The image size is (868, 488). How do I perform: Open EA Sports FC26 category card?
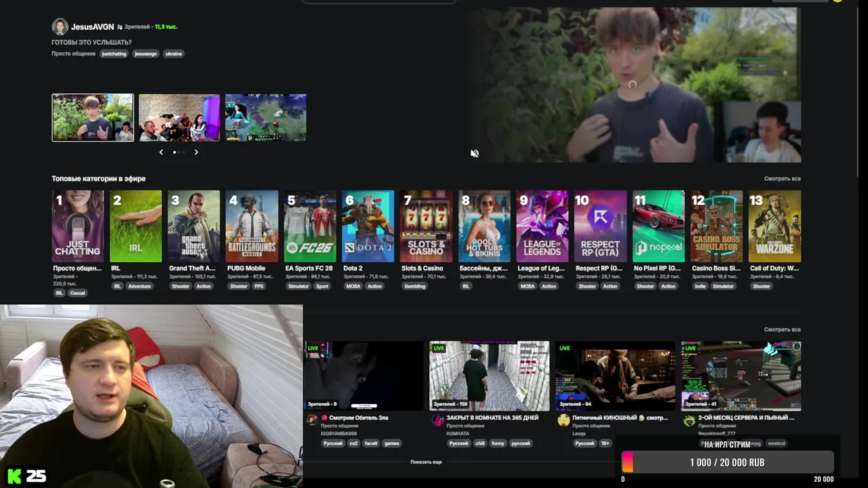click(310, 226)
